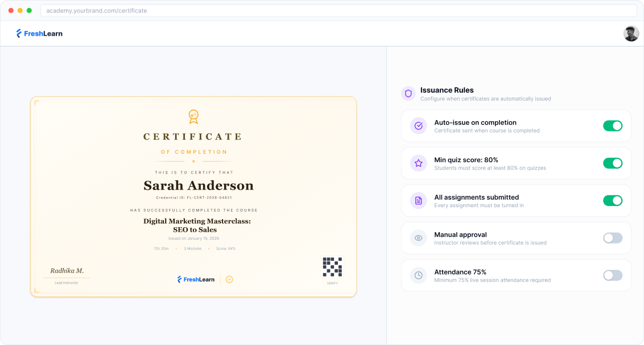
Task: Click the Issuance Rules shield icon
Action: click(x=408, y=93)
